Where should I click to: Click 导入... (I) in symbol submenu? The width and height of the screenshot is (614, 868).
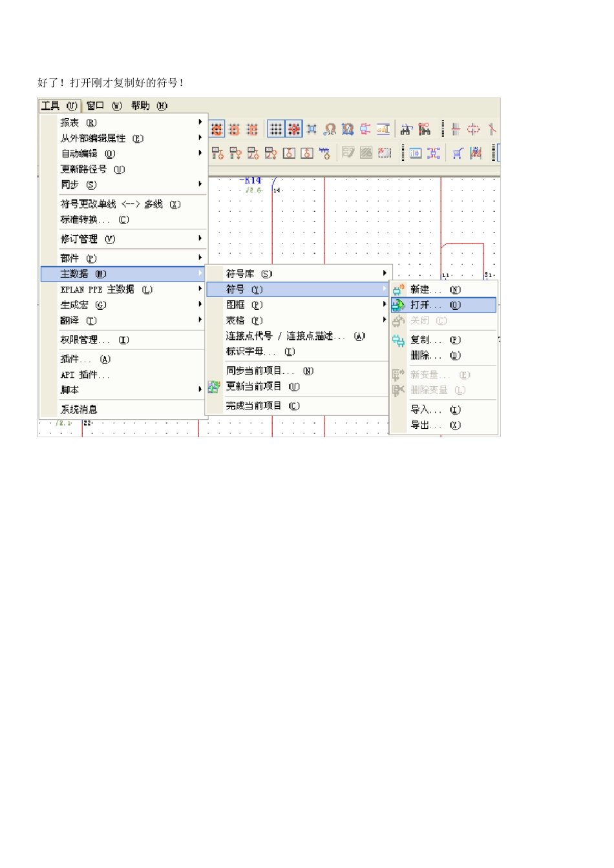tap(443, 409)
